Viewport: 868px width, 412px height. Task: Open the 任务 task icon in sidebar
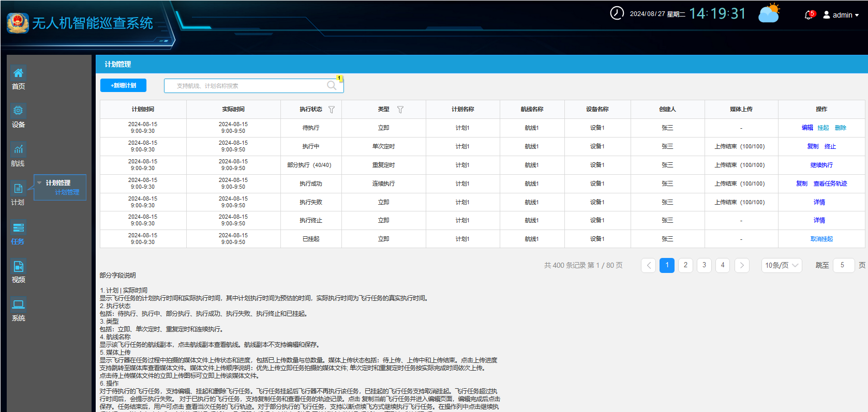tap(18, 227)
